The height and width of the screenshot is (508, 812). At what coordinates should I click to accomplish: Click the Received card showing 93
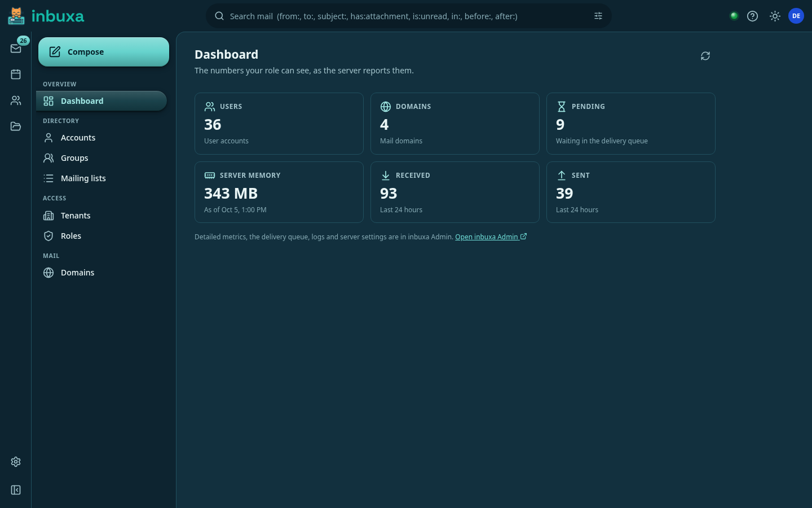pyautogui.click(x=455, y=192)
